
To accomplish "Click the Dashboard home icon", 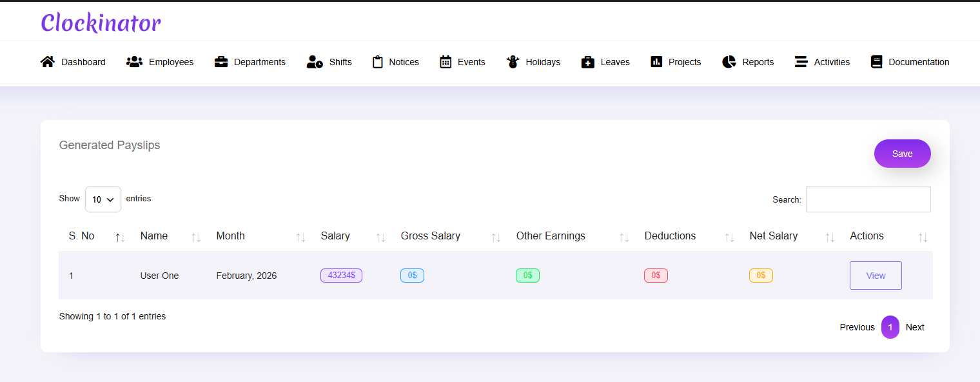I will click(x=47, y=62).
